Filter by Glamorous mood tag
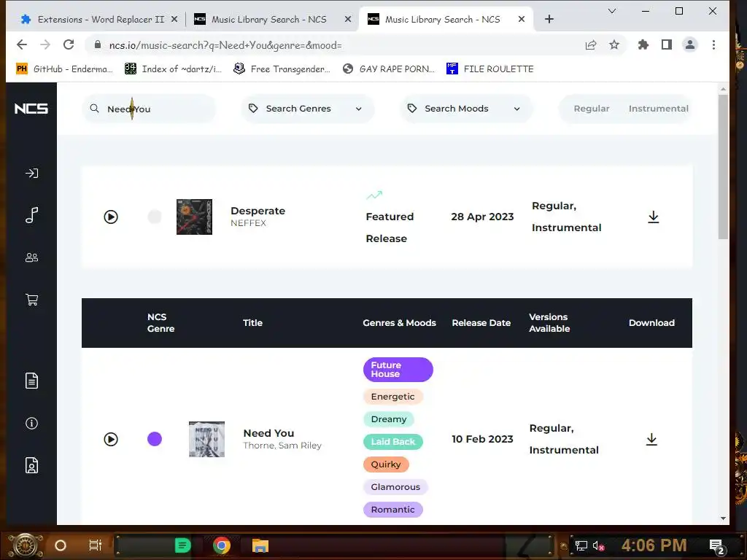The image size is (747, 560). pos(395,487)
